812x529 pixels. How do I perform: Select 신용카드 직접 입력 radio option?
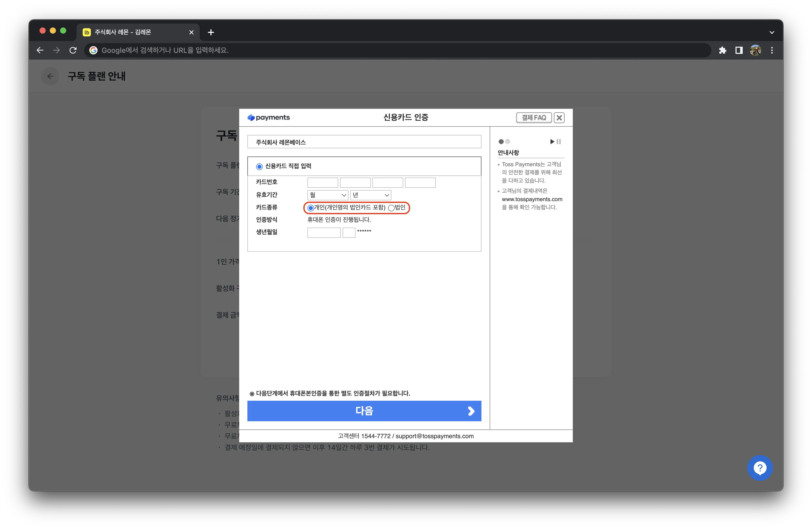(x=259, y=166)
